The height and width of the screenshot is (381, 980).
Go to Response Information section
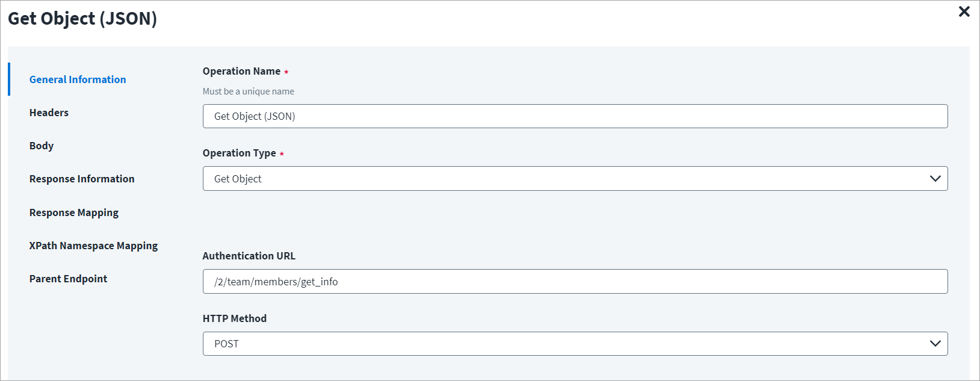82,179
